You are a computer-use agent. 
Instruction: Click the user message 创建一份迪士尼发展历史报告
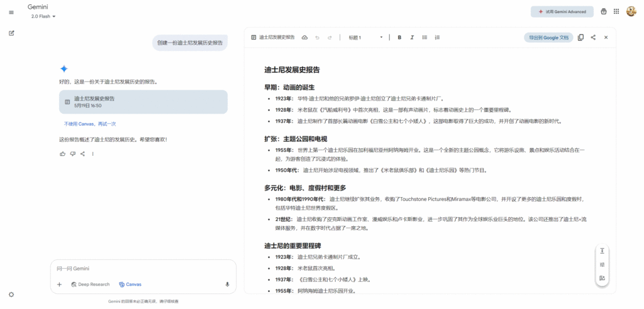pyautogui.click(x=190, y=43)
